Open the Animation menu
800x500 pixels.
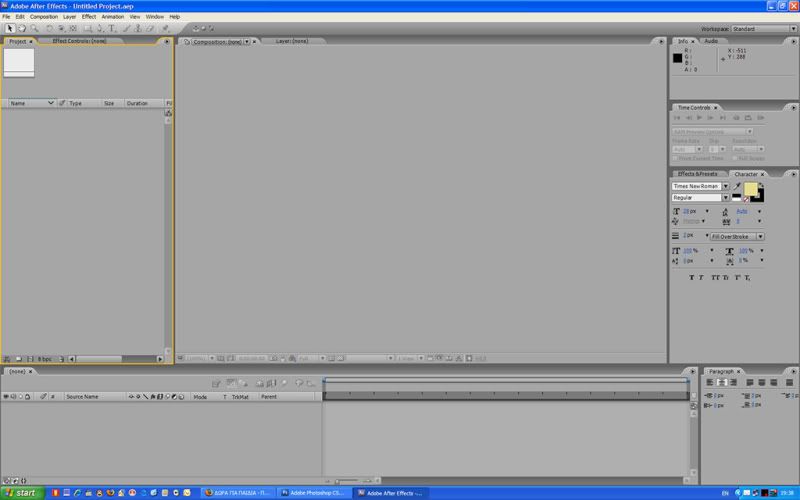[113, 17]
